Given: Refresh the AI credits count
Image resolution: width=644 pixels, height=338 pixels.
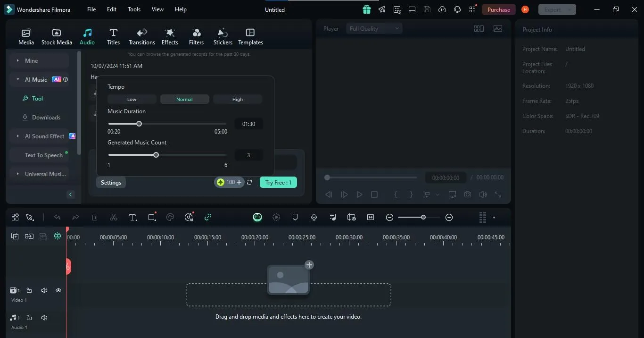Looking at the screenshot, I should click(x=249, y=182).
